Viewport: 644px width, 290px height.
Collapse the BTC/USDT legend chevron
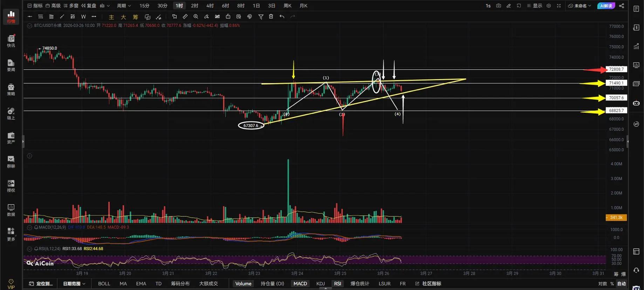29,26
